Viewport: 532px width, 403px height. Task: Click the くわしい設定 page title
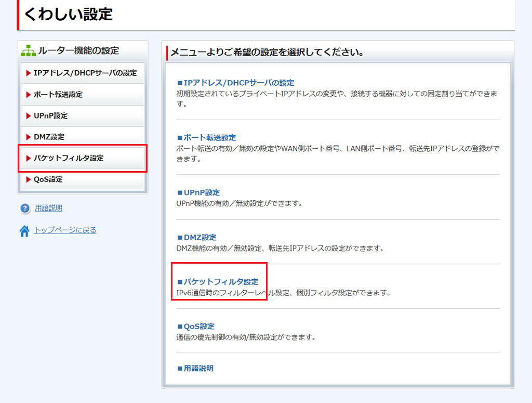point(68,15)
